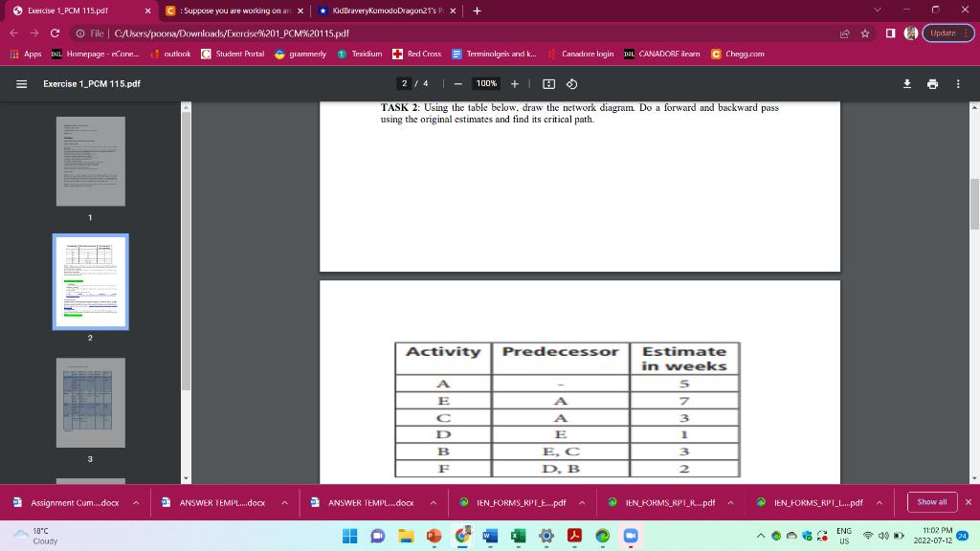The width and height of the screenshot is (980, 551).
Task: Print the PDF document
Action: coord(932,83)
